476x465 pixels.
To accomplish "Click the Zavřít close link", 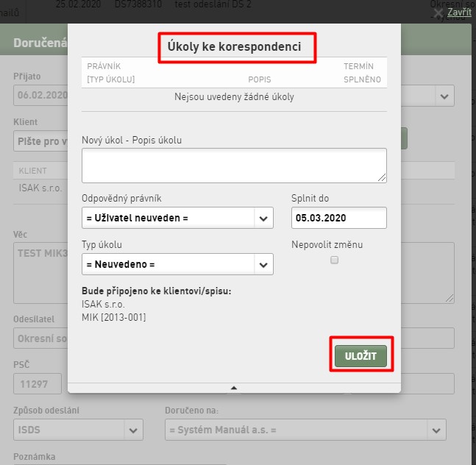I will click(459, 13).
